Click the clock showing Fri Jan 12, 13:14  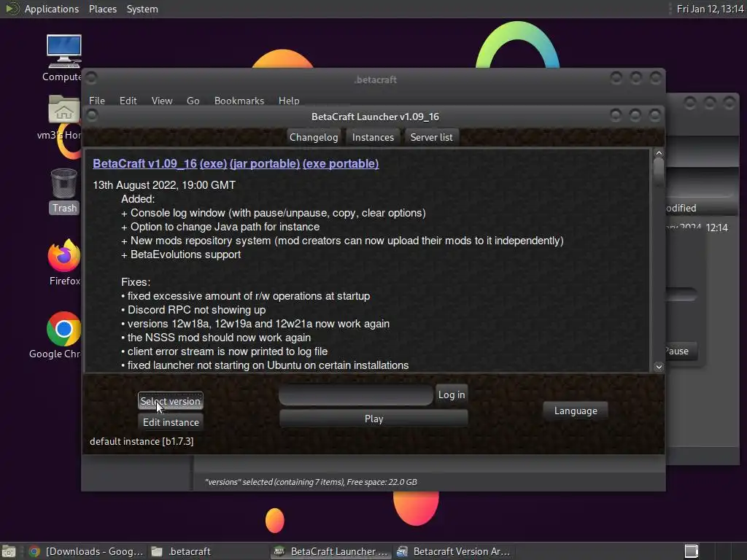pos(710,9)
